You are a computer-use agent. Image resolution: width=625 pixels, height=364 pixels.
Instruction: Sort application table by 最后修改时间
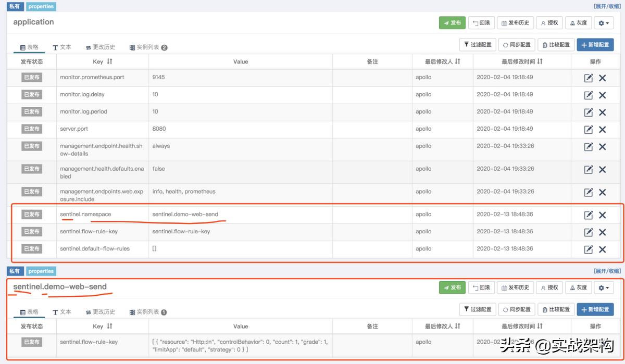point(540,61)
